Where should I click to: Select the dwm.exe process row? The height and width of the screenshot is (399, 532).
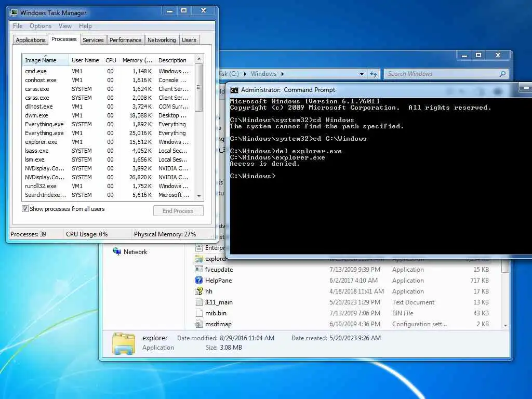[x=109, y=115]
